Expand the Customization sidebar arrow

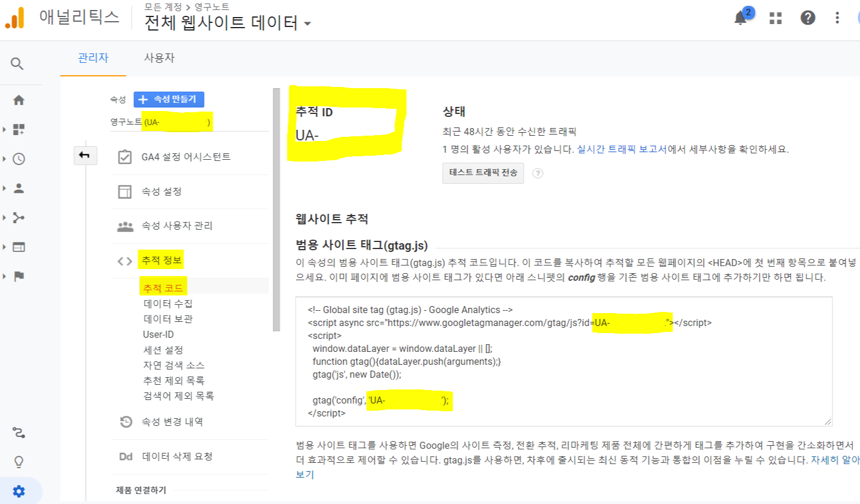click(x=4, y=129)
